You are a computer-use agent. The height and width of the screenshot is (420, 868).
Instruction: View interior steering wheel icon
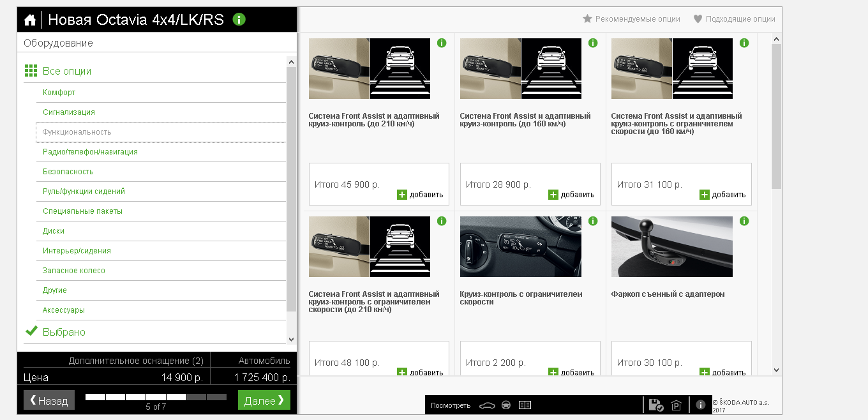click(506, 405)
